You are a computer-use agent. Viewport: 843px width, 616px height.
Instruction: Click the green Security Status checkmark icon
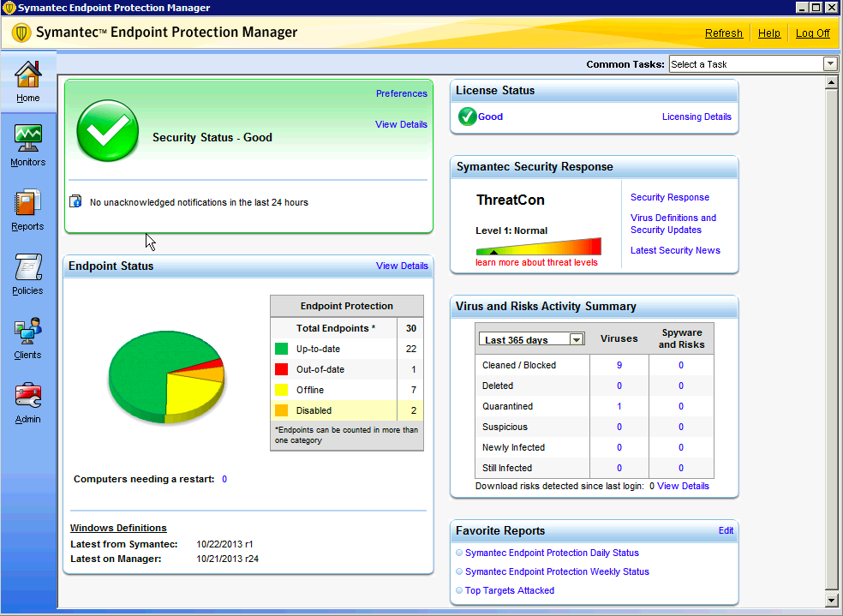pos(108,130)
